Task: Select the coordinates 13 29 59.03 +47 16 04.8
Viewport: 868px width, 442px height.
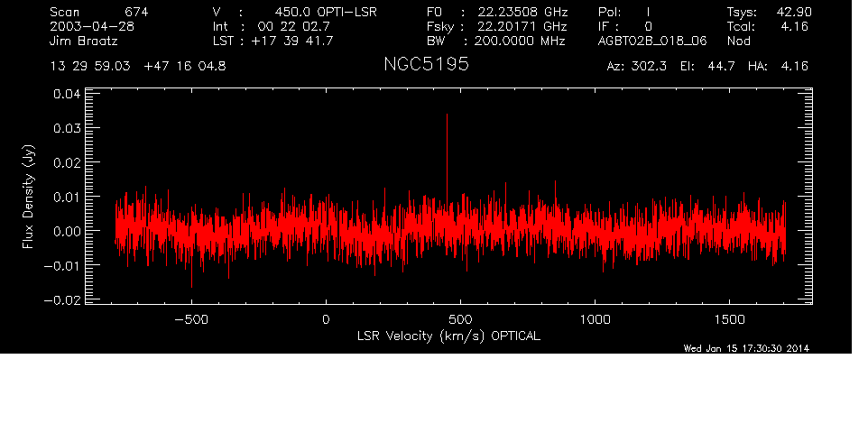Action: click(138, 67)
